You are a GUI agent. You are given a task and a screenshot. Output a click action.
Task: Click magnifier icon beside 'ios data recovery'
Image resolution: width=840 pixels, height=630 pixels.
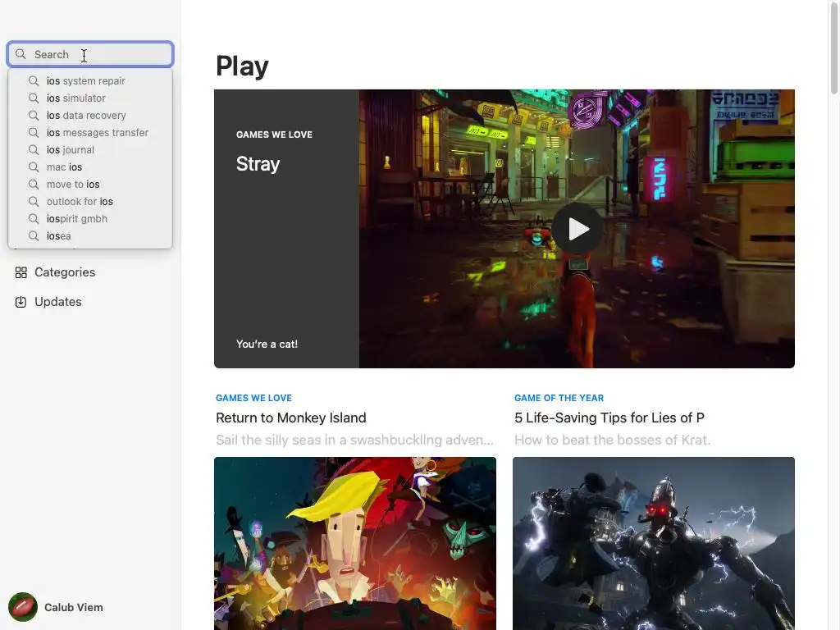(34, 115)
